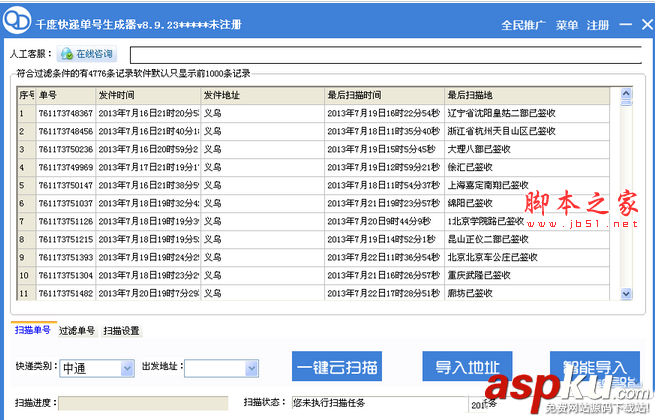This screenshot has height=420, width=655.
Task: Select tracking number 761173750236
Action: coord(66,149)
